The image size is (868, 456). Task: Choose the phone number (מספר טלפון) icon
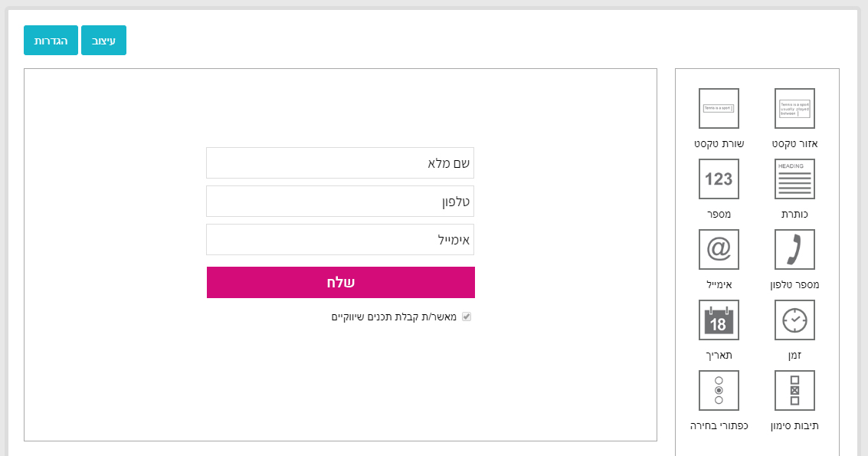pos(794,249)
